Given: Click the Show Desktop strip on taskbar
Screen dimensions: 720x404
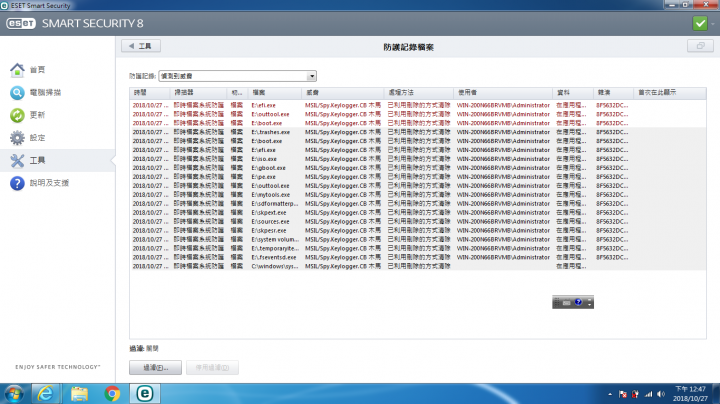Looking at the screenshot, I should pyautogui.click(x=716, y=394).
